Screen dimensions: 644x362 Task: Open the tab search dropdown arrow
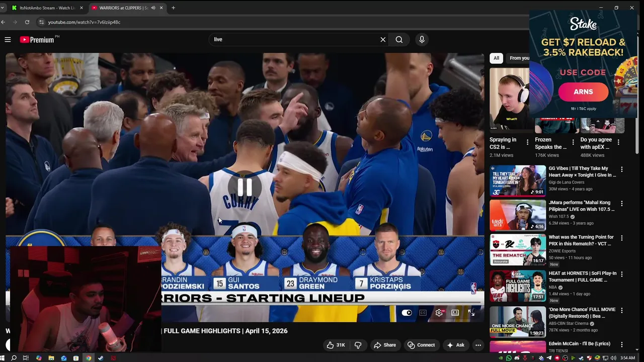point(3,8)
